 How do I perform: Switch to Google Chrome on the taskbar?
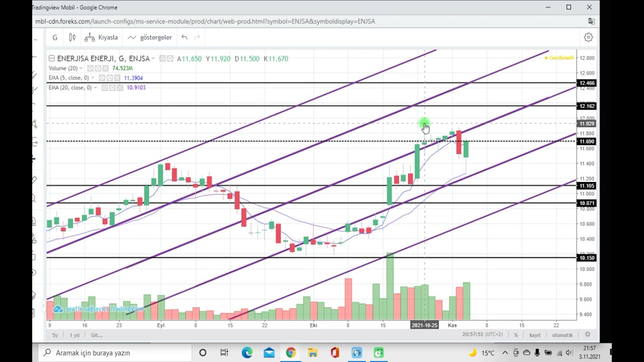tap(291, 353)
